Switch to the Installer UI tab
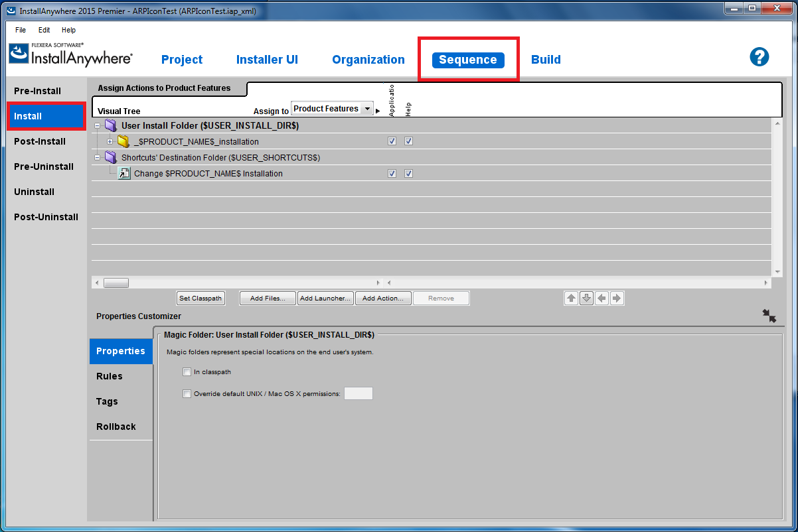Viewport: 798px width, 532px height. click(267, 60)
